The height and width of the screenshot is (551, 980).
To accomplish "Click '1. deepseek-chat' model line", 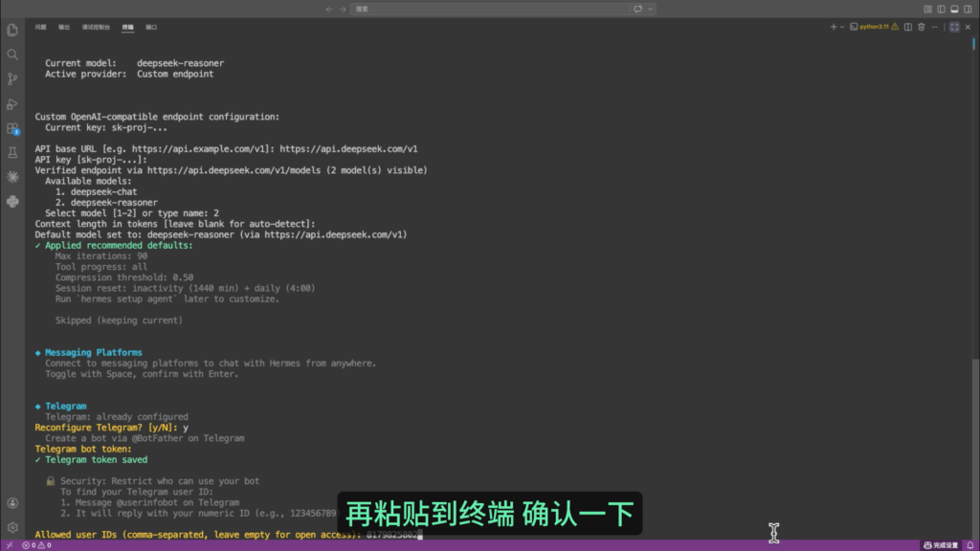I will click(96, 191).
